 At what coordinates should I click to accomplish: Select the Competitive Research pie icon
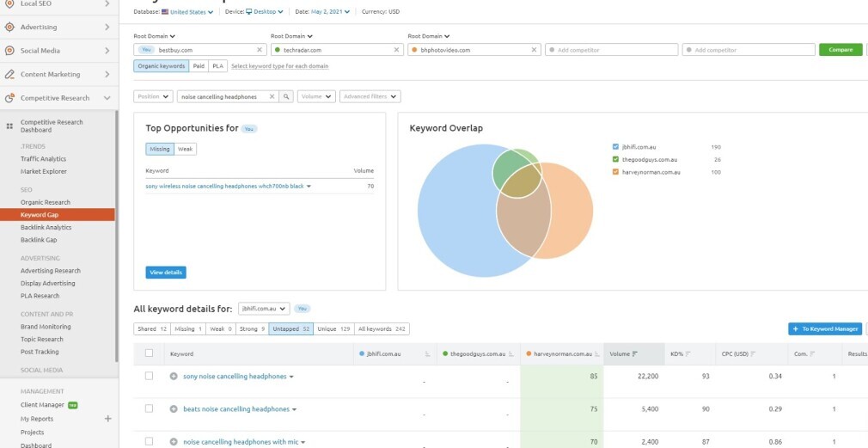pyautogui.click(x=9, y=98)
